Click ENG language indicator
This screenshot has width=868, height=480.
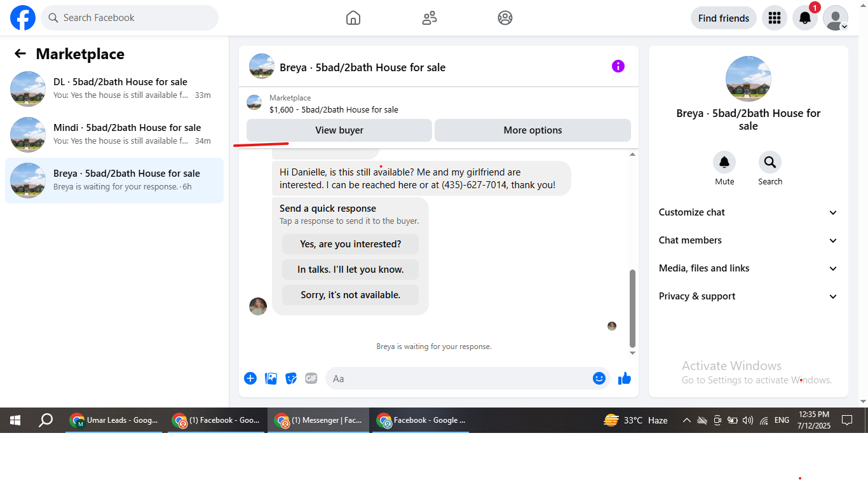pyautogui.click(x=782, y=420)
